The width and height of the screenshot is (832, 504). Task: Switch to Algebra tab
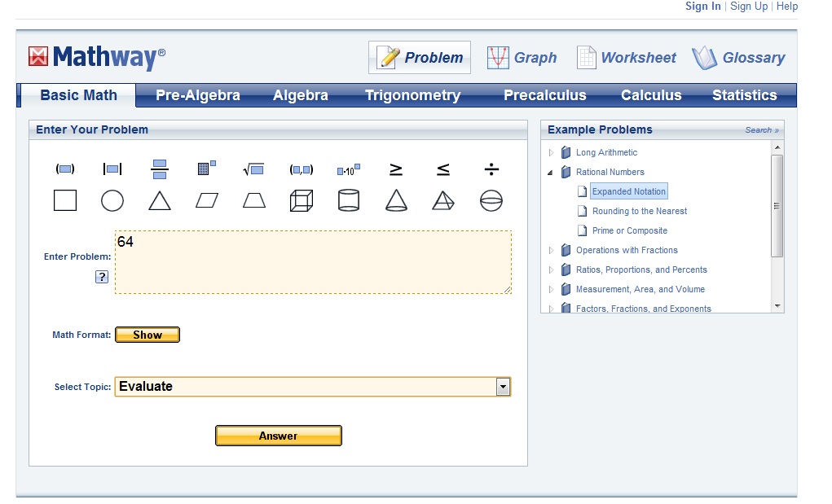click(x=301, y=95)
